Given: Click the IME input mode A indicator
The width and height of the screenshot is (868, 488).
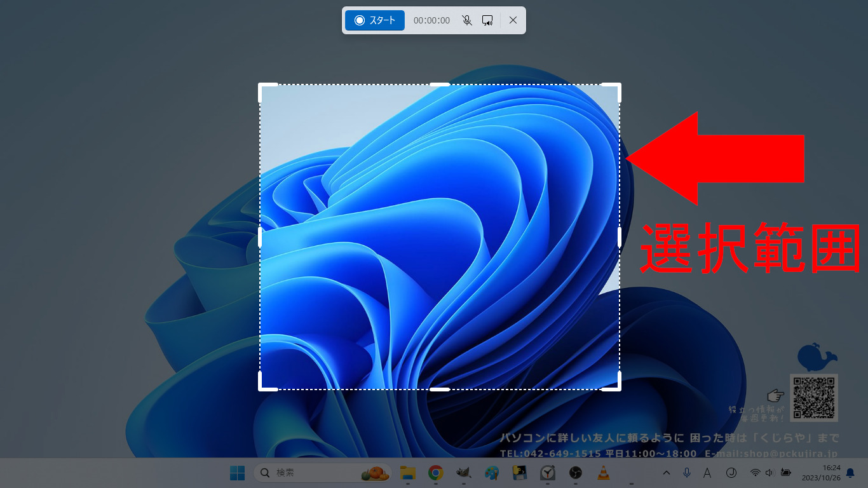Looking at the screenshot, I should 707,473.
